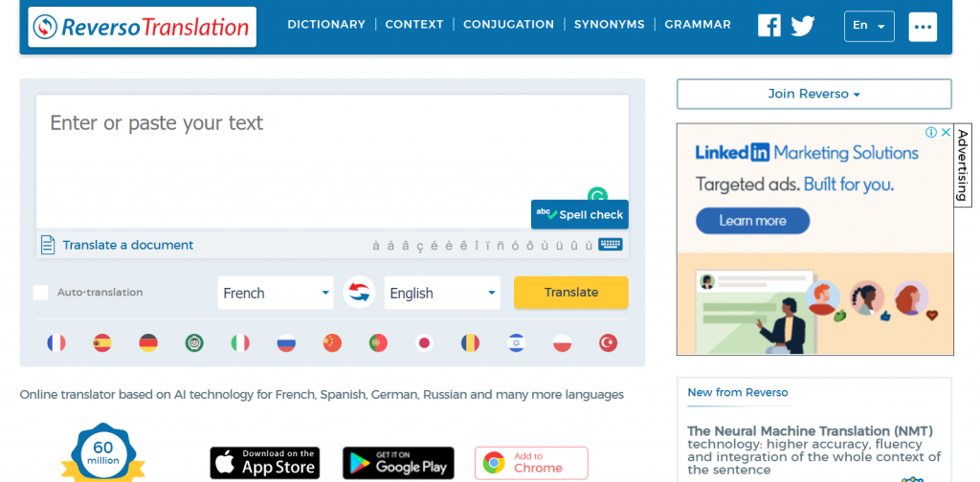Select the Italian flag icon
980x482 pixels.
[240, 342]
